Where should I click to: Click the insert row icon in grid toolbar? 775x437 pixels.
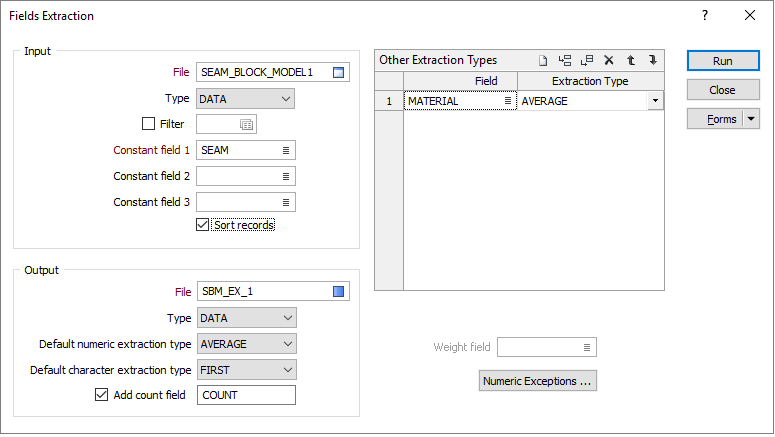pos(564,60)
